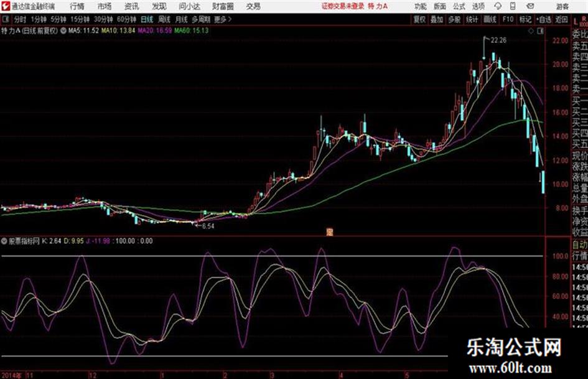Open the 行情 menu
The image size is (588, 379).
point(77,6)
